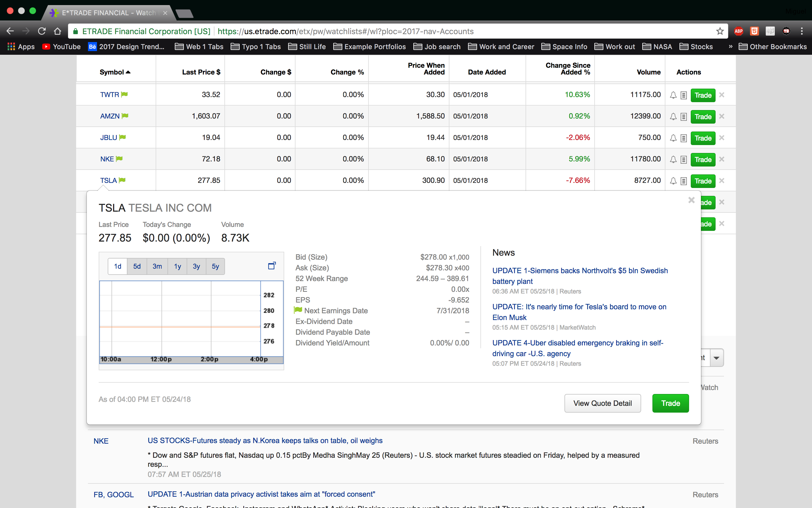Switch the TSLA chart to 5y
Screen dimensions: 812x508
point(215,266)
